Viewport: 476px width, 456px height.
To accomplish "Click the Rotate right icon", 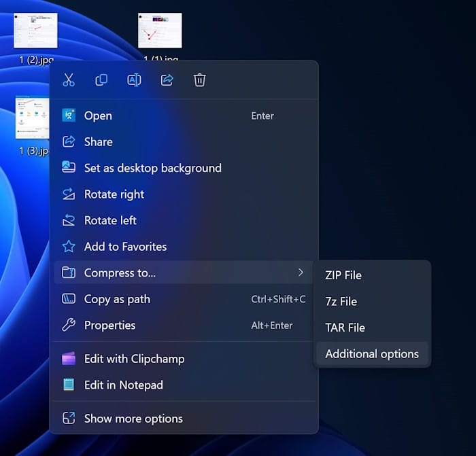I will pos(69,194).
